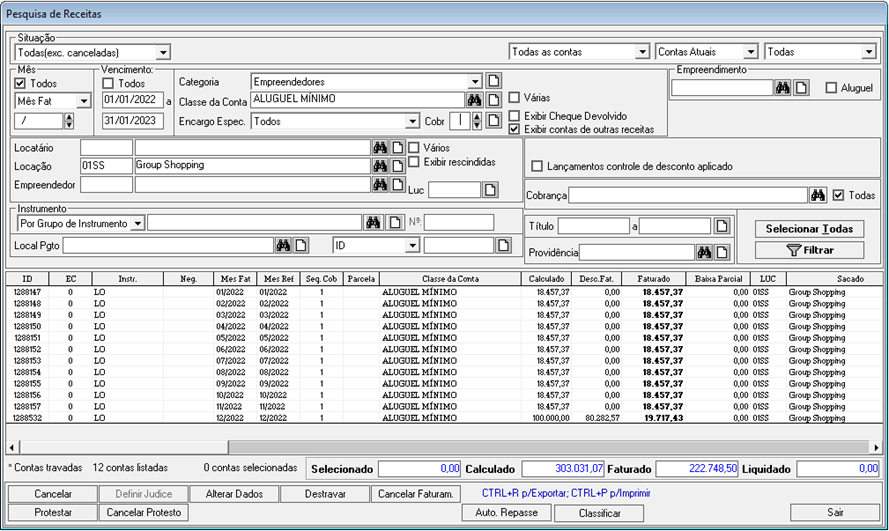The image size is (889, 531).
Task: Click the Cancelar Faturam. button
Action: click(416, 494)
